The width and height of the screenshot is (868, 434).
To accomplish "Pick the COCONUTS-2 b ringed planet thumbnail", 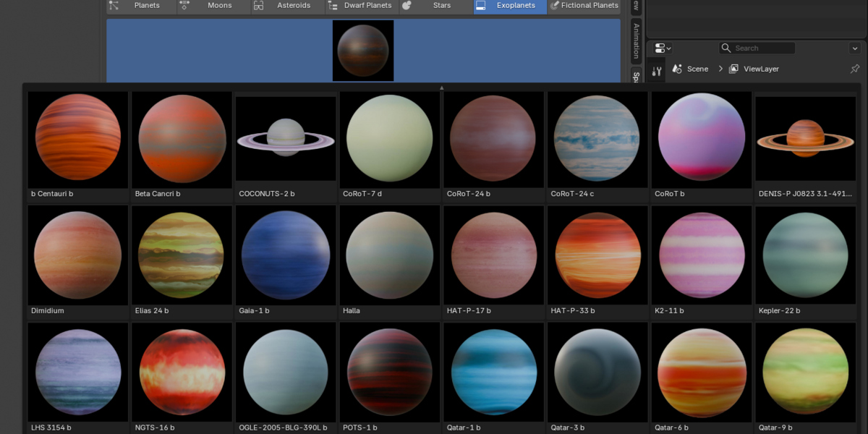I will (x=286, y=145).
